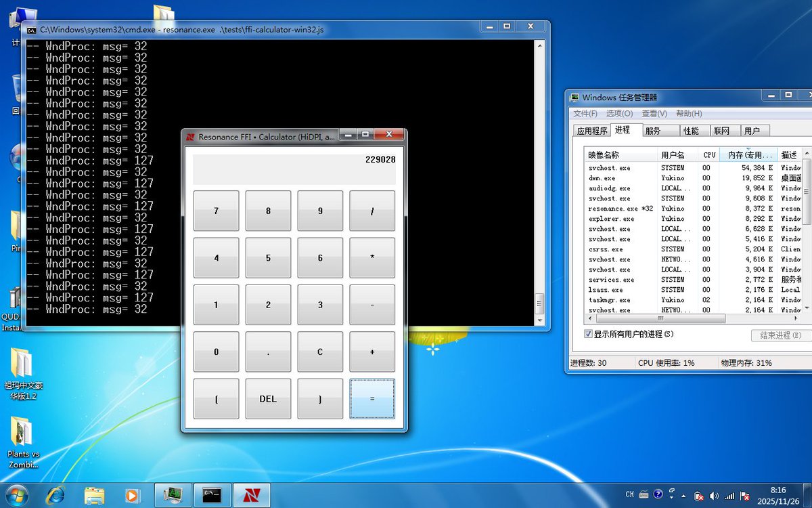Viewport: 812px width, 508px height.
Task: Open the Windows Start orb
Action: [x=16, y=495]
